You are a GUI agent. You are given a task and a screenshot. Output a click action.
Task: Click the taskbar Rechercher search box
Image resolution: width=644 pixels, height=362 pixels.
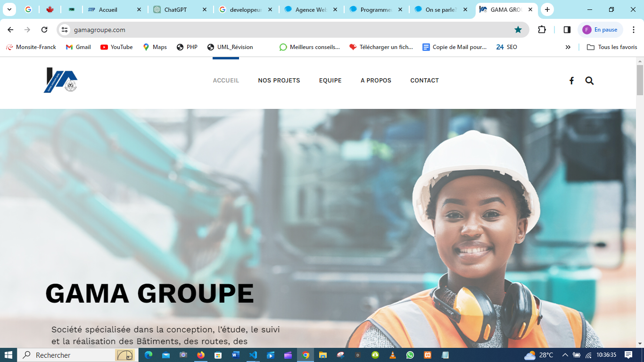click(x=78, y=355)
